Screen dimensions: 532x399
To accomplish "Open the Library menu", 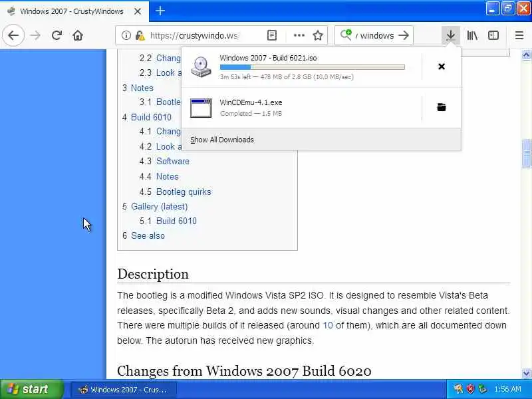I will tap(472, 35).
